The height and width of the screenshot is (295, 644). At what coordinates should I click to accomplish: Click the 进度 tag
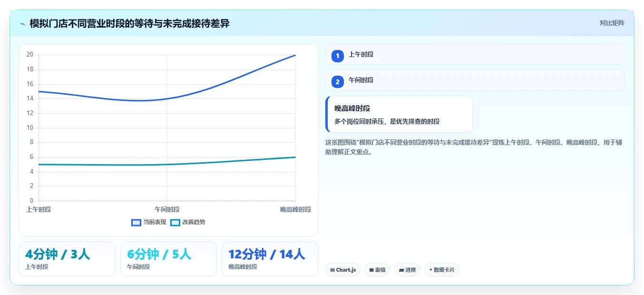407,270
